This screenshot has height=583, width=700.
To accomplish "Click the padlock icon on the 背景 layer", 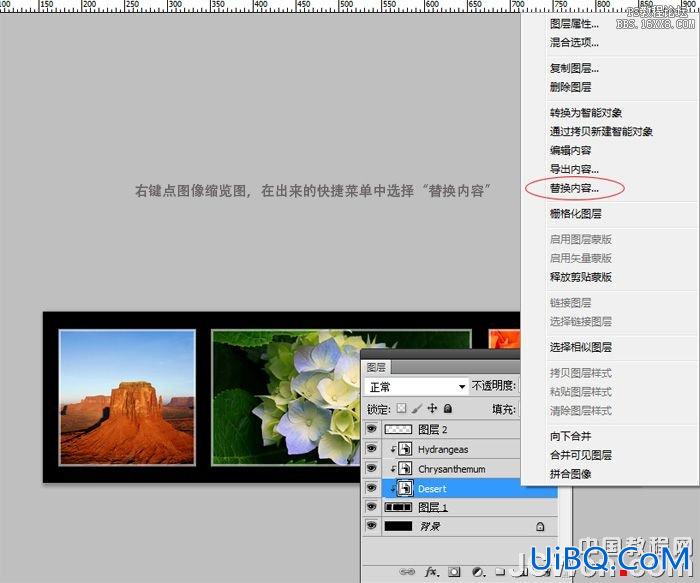I will tap(540, 526).
